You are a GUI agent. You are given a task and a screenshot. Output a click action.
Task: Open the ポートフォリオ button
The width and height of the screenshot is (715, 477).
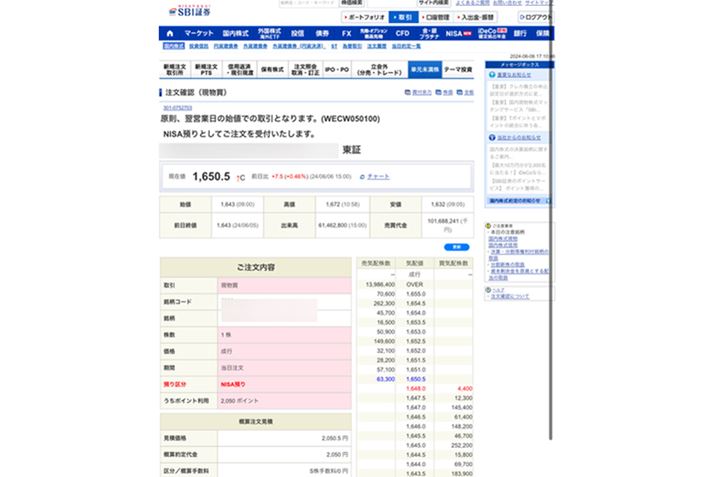[362, 17]
